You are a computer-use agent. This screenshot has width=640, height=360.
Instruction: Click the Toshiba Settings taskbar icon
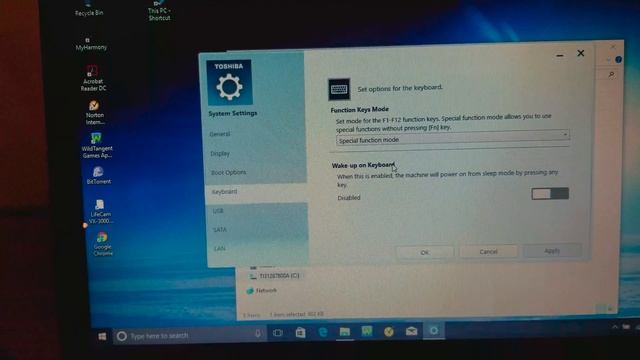click(x=434, y=330)
